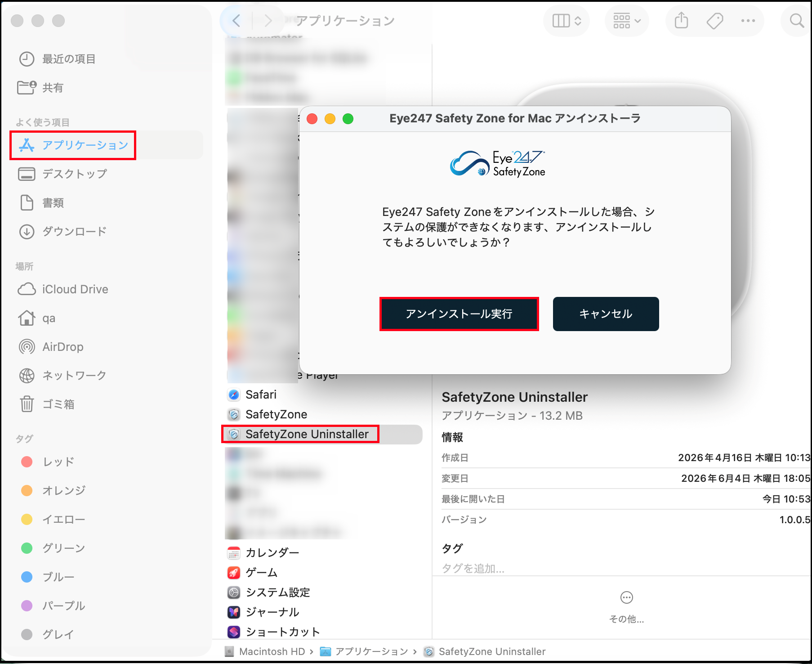The image size is (812, 664).
Task: Click アプリケーション in the path bar
Action: pyautogui.click(x=364, y=651)
